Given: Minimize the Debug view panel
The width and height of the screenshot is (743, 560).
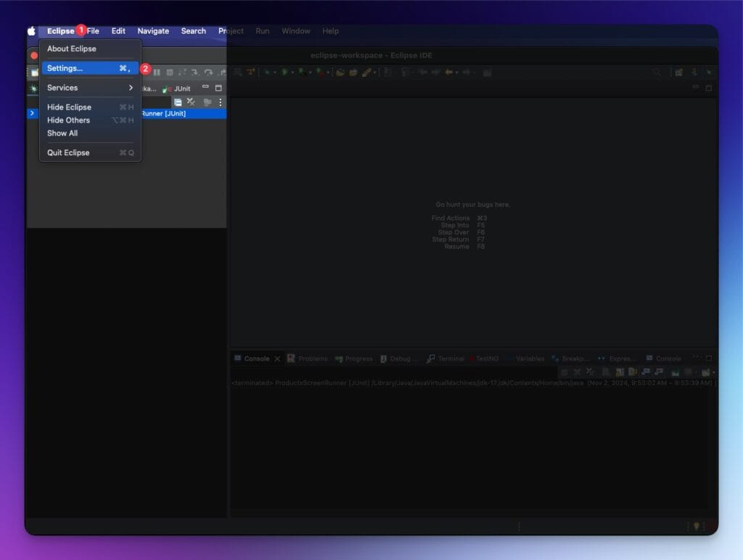Looking at the screenshot, I should tap(205, 87).
